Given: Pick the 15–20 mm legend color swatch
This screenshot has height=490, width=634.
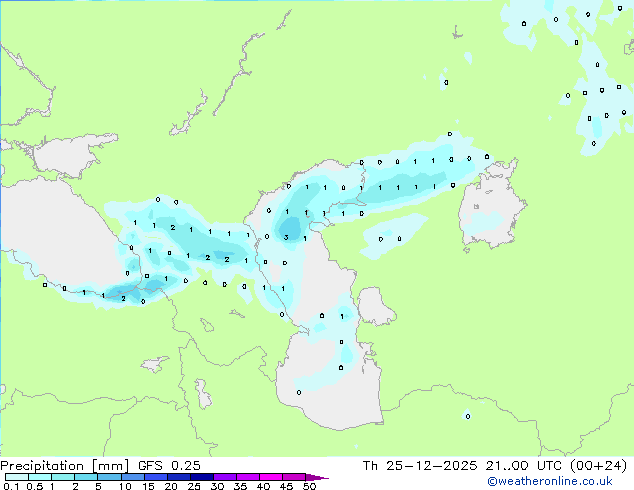Looking at the screenshot, I should (x=156, y=477).
